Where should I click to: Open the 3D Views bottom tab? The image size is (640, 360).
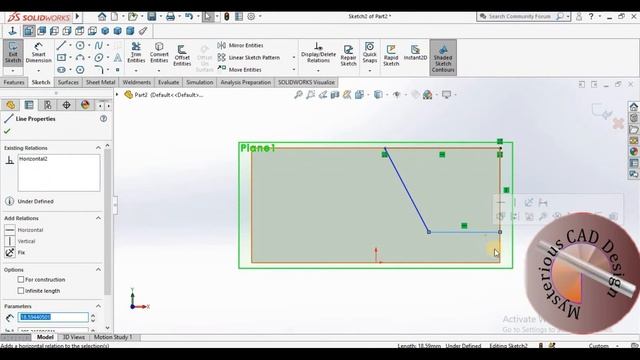click(x=73, y=337)
